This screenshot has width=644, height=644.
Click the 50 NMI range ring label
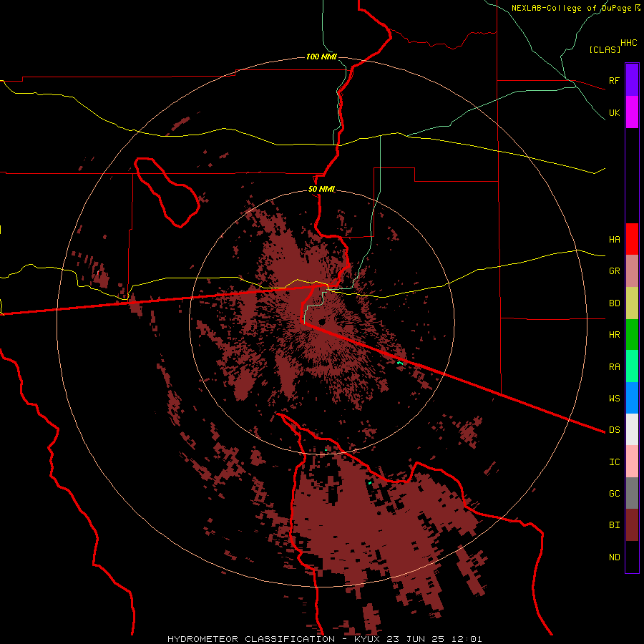(x=321, y=190)
